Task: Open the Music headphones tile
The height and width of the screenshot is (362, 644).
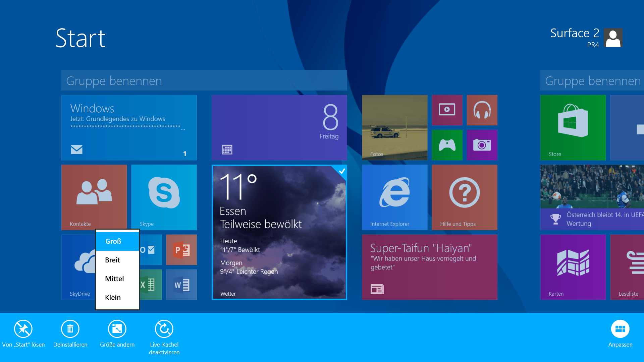Action: pos(482,110)
